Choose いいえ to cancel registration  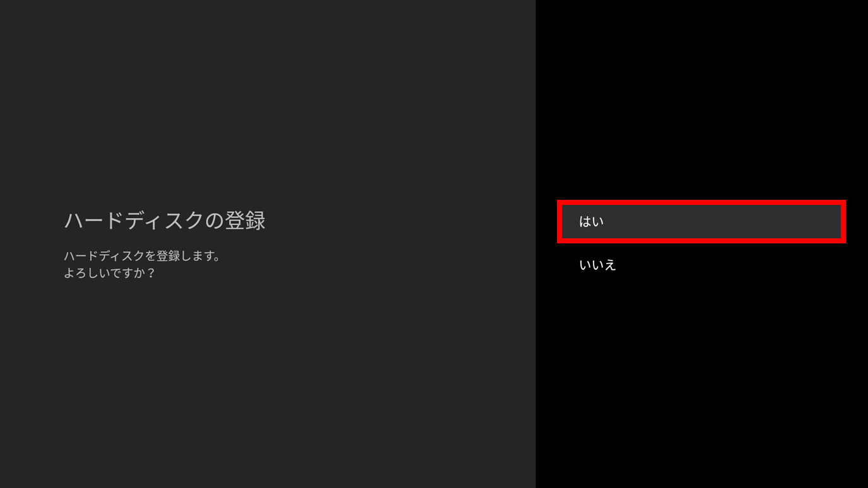click(701, 265)
